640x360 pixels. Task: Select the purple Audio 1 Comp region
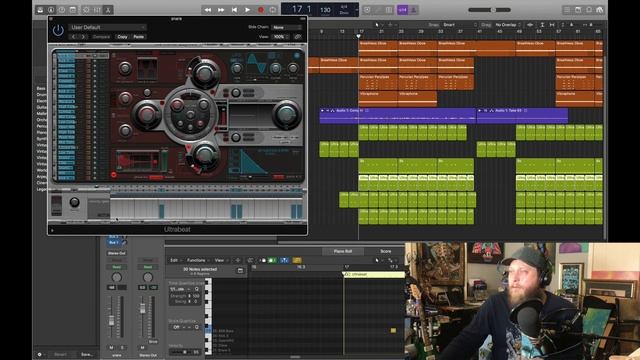(x=398, y=116)
